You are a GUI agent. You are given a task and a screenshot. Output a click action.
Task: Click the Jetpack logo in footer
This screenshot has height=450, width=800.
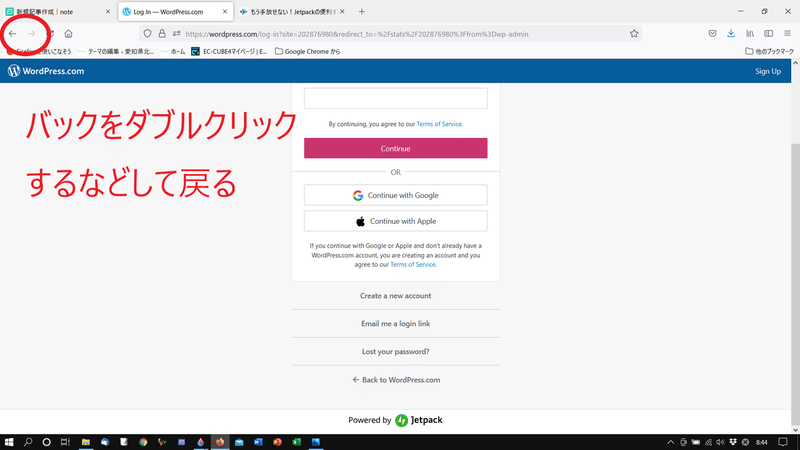[x=418, y=420]
